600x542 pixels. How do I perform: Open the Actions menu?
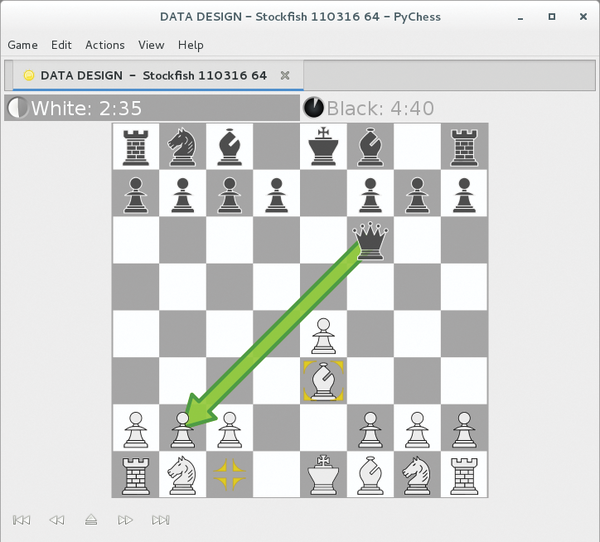point(105,45)
